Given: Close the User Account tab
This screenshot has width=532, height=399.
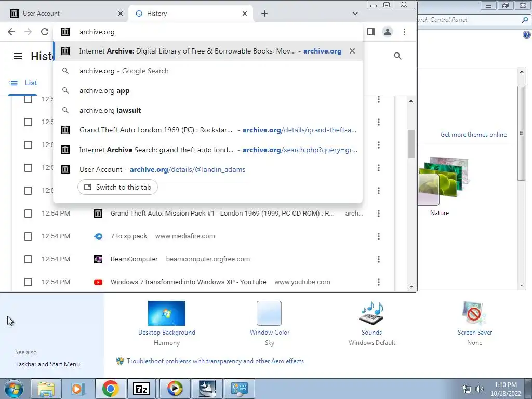Looking at the screenshot, I should pyautogui.click(x=121, y=14).
